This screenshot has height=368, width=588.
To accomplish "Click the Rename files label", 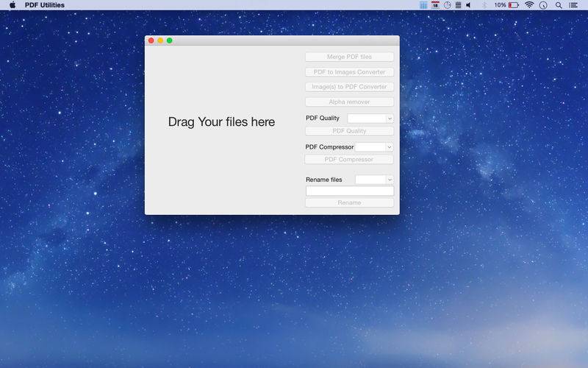I will (x=324, y=180).
